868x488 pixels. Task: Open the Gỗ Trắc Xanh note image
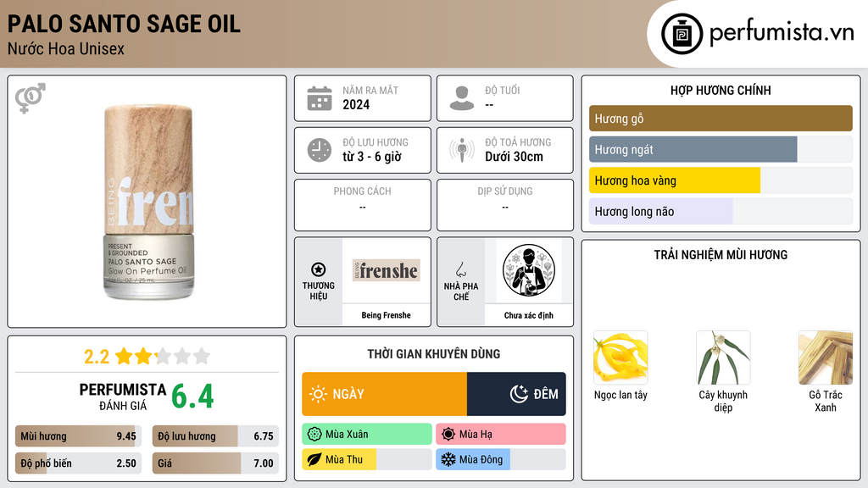coord(826,358)
